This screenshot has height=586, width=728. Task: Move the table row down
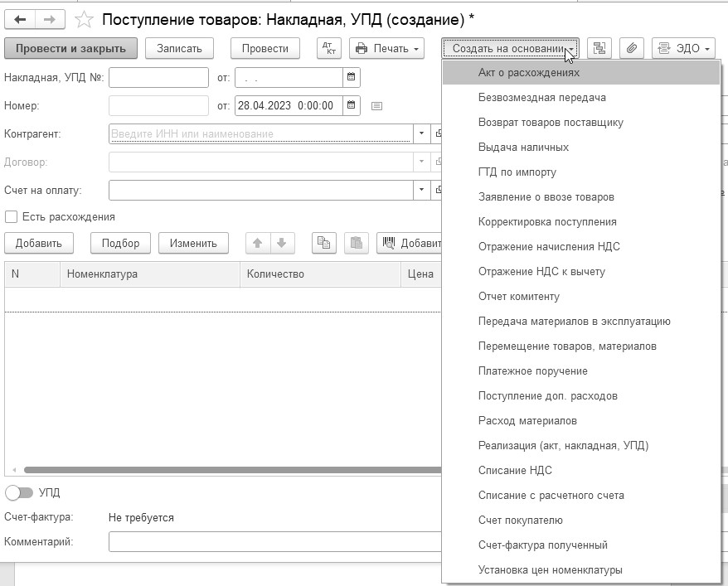tap(282, 243)
